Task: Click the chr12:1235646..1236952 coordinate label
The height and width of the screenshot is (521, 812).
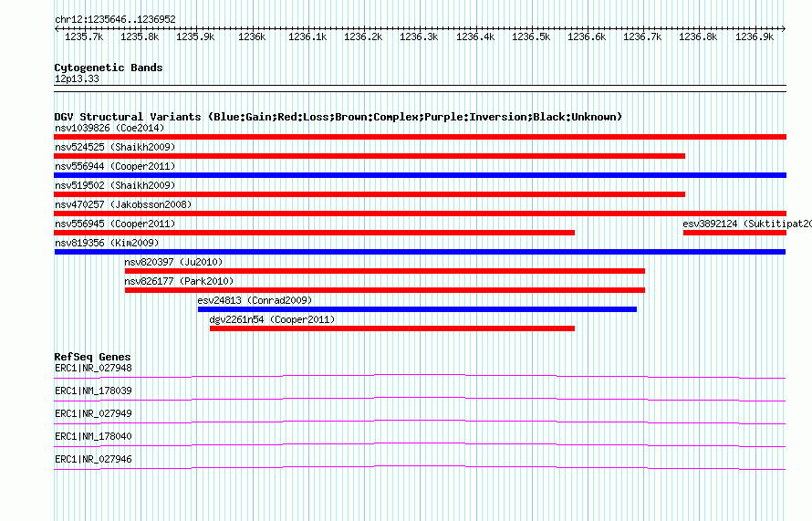Action: tap(115, 20)
